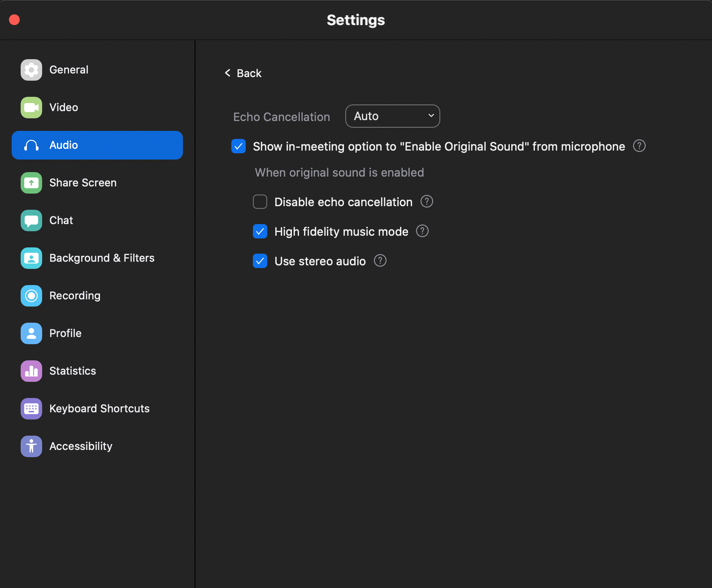Open Accessibility settings
This screenshot has width=712, height=588.
(x=97, y=446)
